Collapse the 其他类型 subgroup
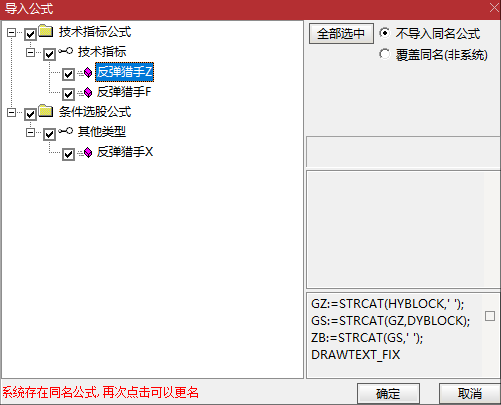 click(30, 132)
